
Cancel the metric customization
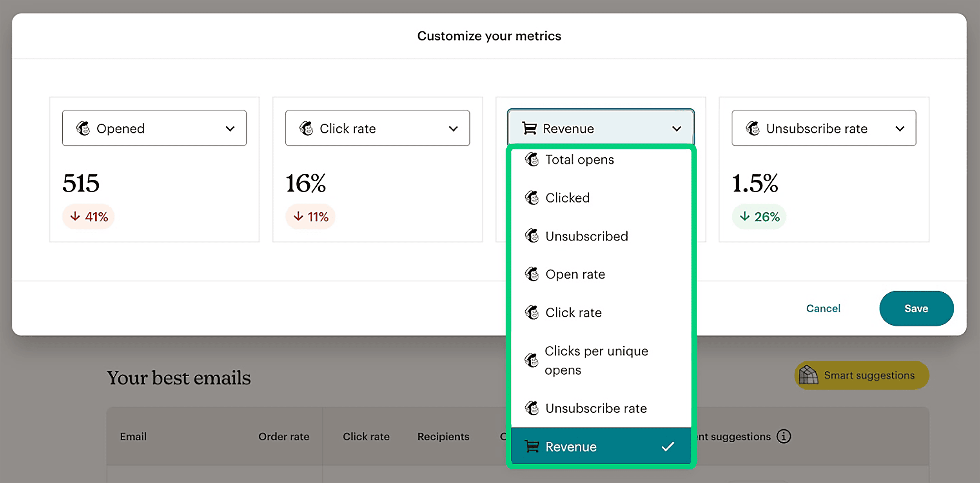[823, 308]
